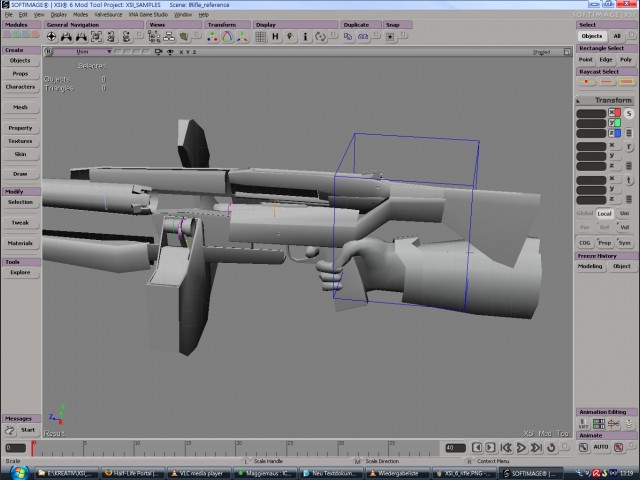
Task: Click the duplicate objects icon
Action: (348, 37)
